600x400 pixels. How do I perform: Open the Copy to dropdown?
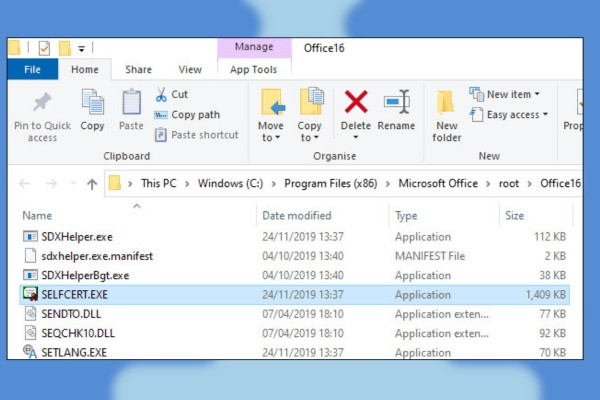pyautogui.click(x=310, y=132)
